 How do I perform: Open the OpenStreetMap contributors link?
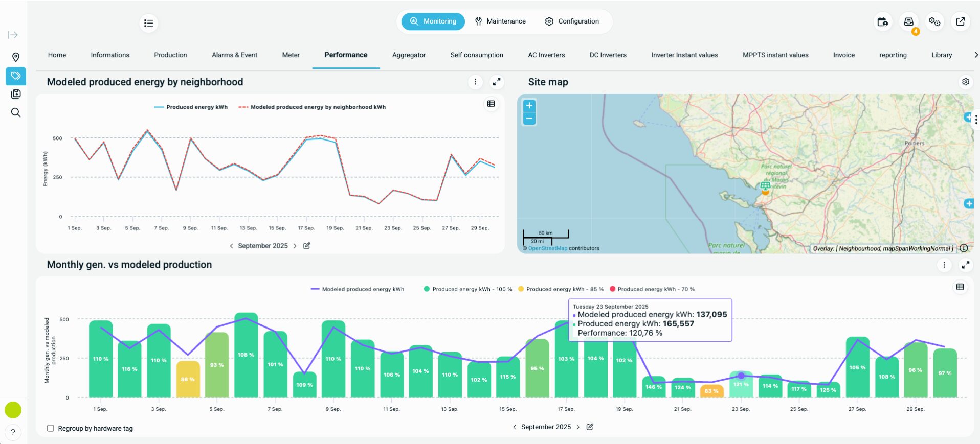coord(547,248)
